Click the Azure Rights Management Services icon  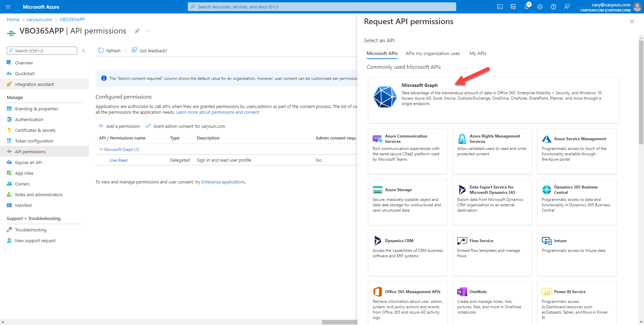462,139
